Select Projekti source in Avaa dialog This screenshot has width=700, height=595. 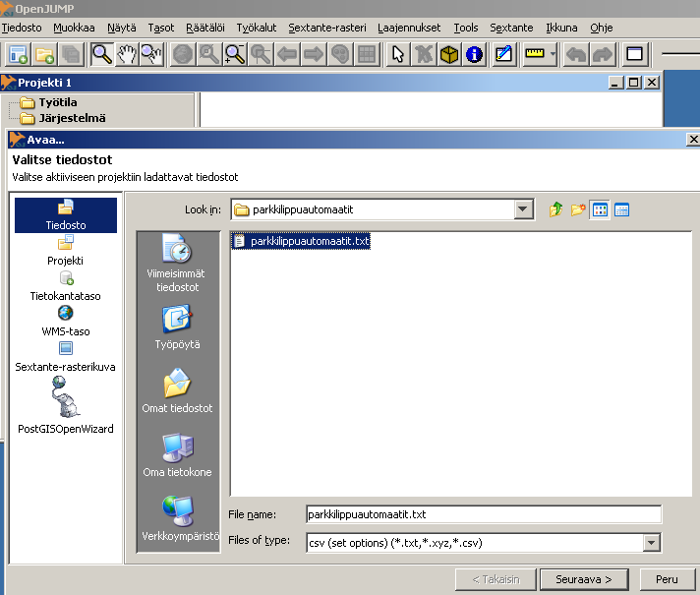[66, 251]
